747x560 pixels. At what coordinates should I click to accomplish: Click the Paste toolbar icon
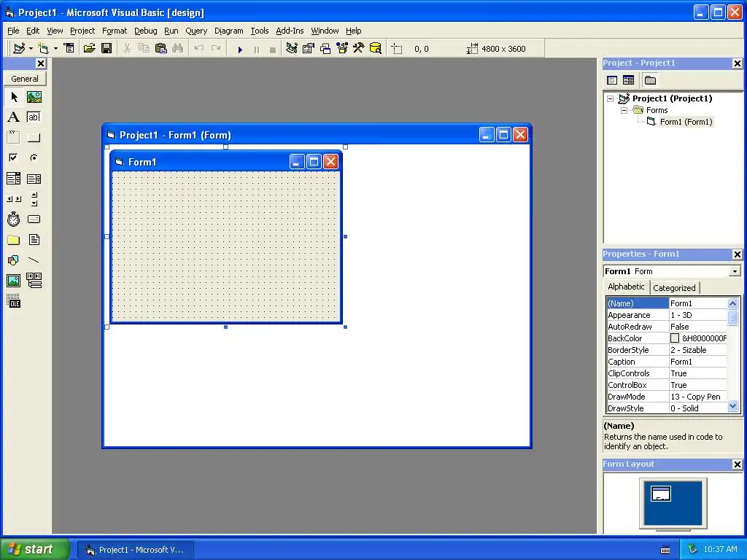tap(161, 48)
